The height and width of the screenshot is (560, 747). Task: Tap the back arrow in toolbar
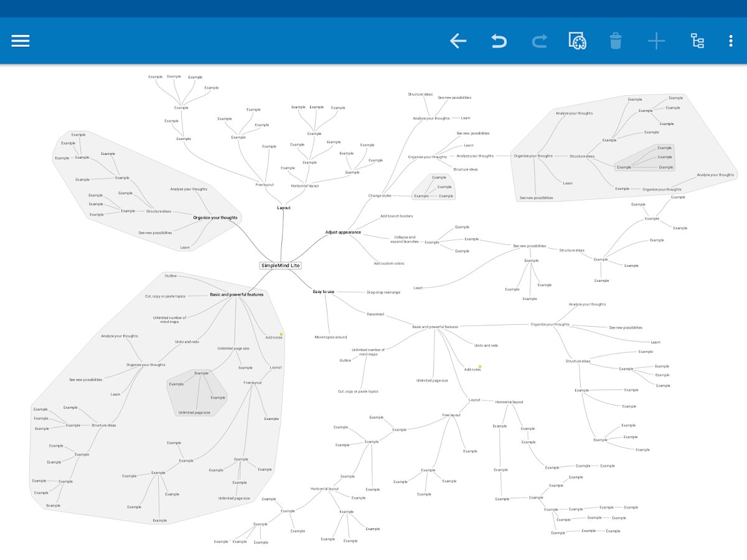(458, 41)
